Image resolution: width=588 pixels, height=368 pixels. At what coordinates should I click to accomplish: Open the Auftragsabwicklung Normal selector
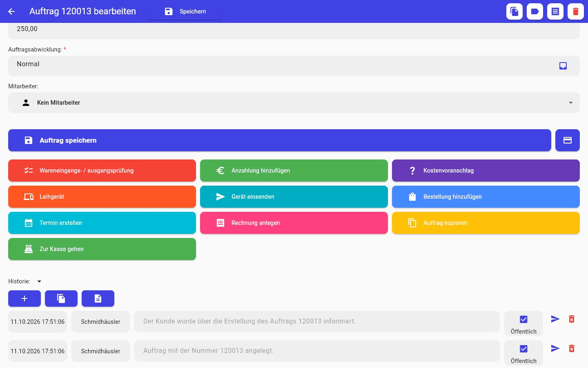pos(294,66)
